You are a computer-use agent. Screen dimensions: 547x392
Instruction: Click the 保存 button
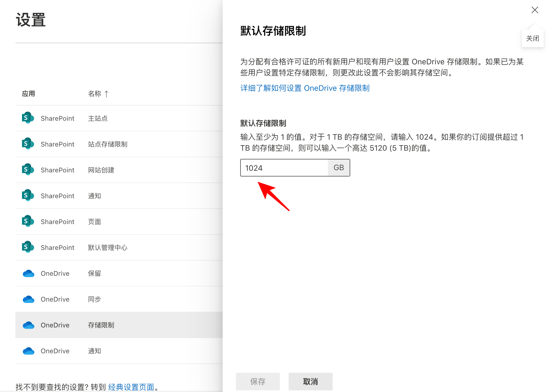click(x=258, y=381)
